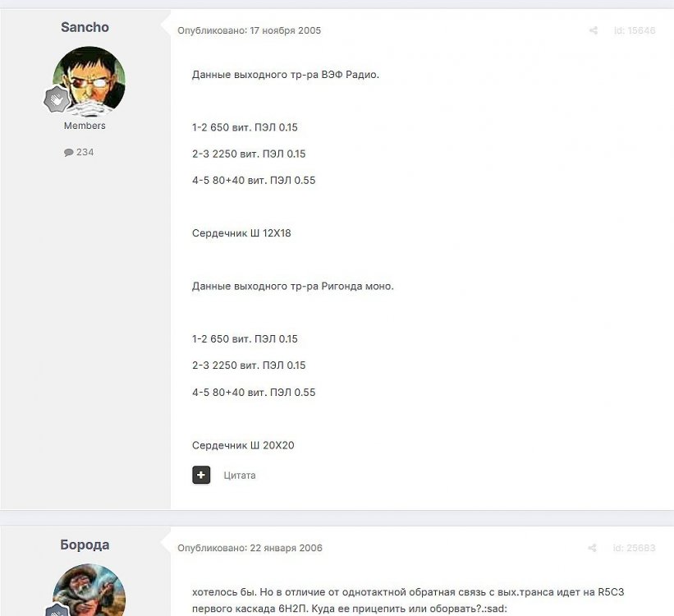Click the 234 posts count
This screenshot has width=674, height=616.
point(85,152)
